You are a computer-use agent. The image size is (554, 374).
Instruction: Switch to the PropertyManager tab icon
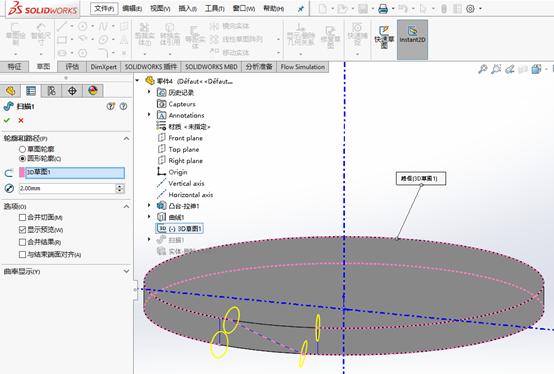click(x=31, y=91)
